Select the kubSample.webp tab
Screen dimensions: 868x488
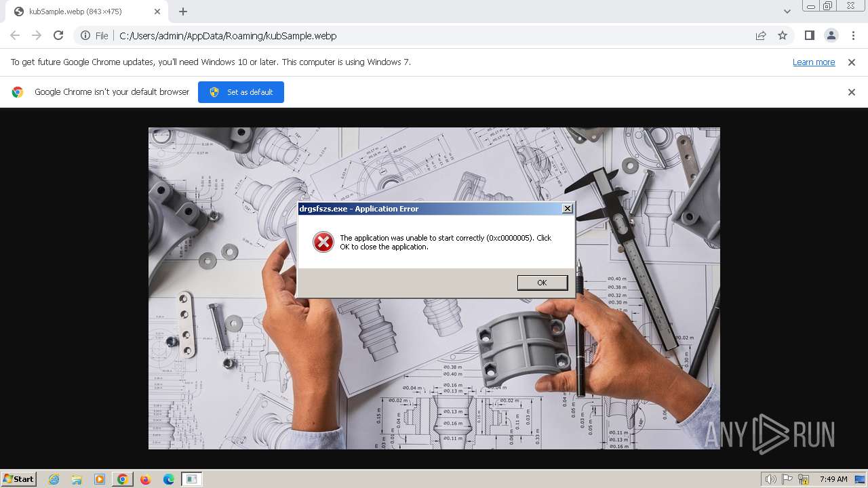pyautogui.click(x=85, y=12)
